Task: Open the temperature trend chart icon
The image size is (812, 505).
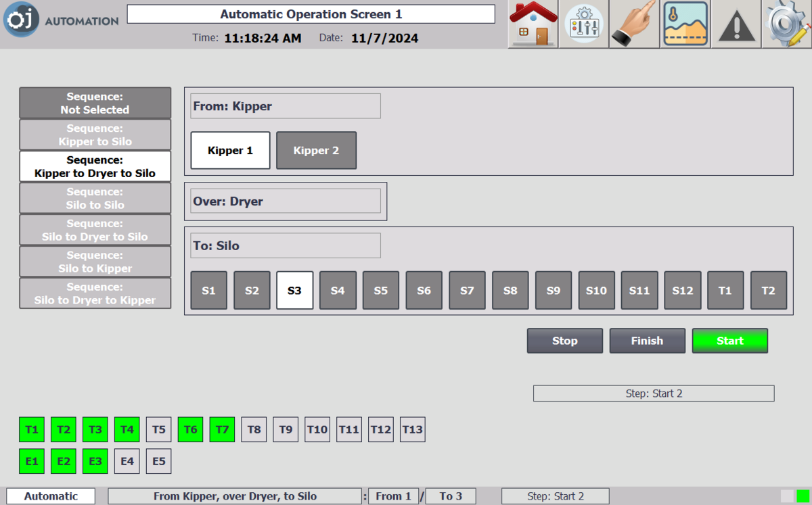Action: (685, 24)
